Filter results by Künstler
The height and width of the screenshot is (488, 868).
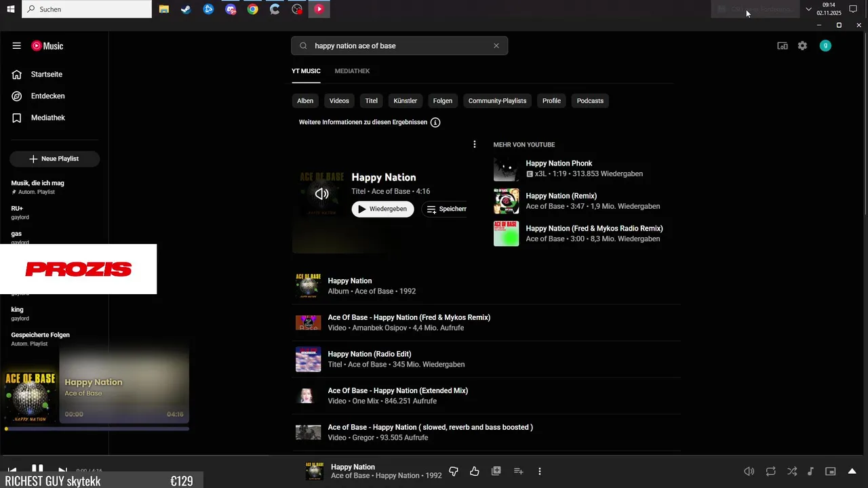tap(406, 101)
